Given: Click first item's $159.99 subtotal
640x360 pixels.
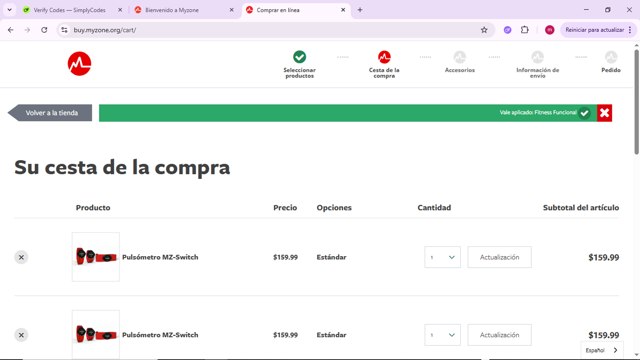Looking at the screenshot, I should tap(604, 257).
